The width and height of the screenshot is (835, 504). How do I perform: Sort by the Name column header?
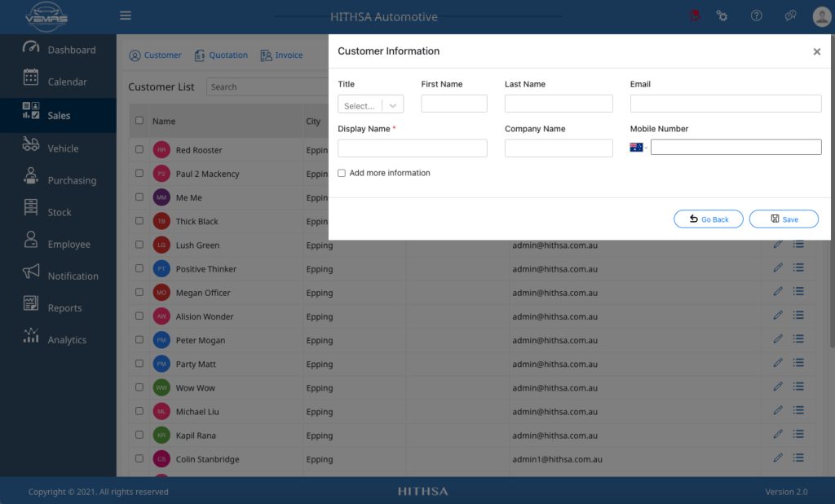point(164,122)
